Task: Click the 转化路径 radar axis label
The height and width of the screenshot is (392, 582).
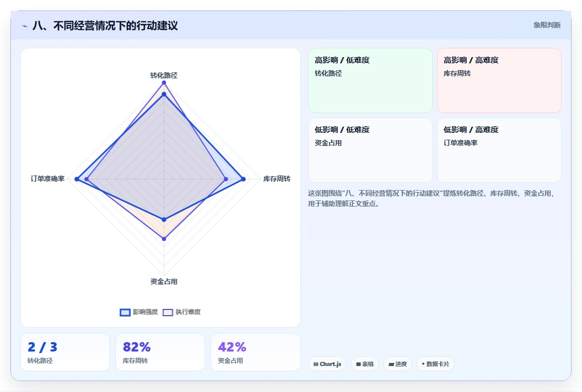Action: (x=164, y=75)
